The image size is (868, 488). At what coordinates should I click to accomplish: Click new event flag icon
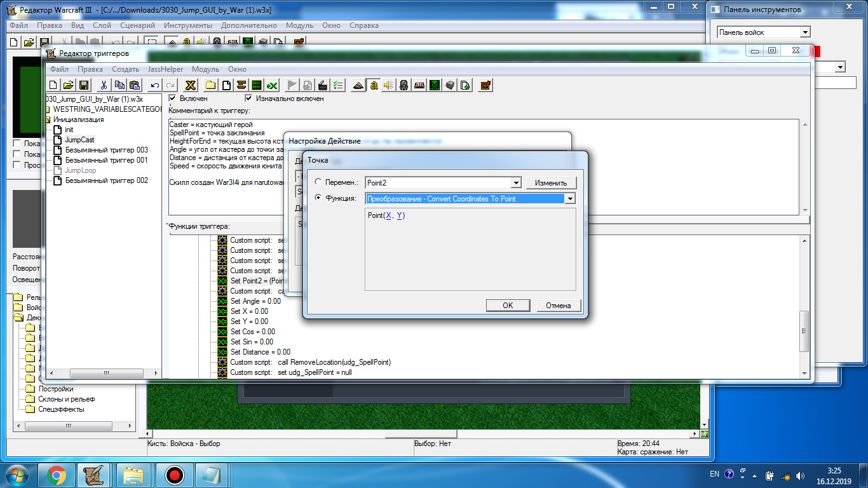[292, 85]
